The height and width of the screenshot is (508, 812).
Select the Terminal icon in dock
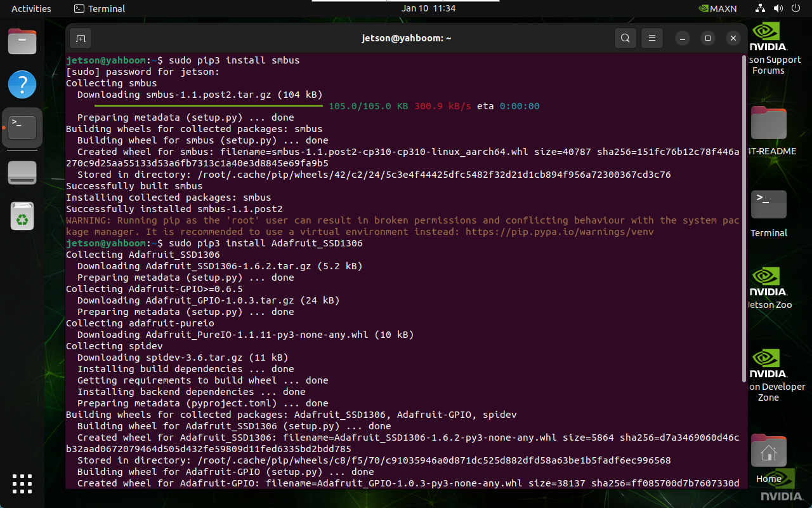point(22,128)
